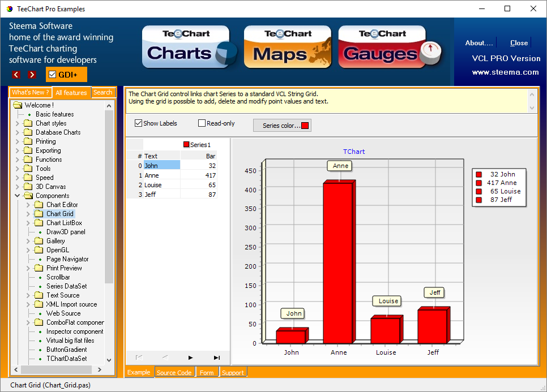Select Page Navigator tree item
Image resolution: width=547 pixels, height=392 pixels.
[67, 259]
